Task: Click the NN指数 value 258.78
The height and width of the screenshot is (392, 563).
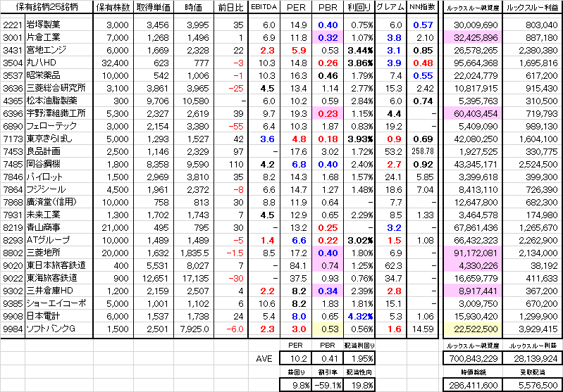Action: 422,151
